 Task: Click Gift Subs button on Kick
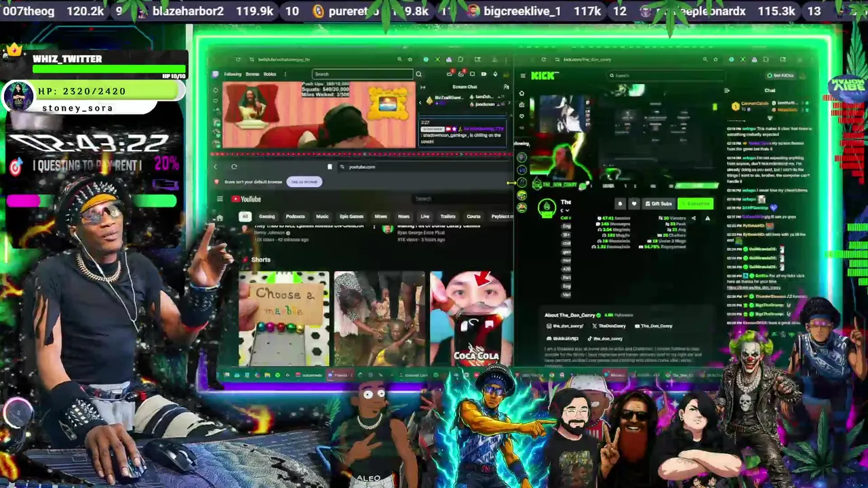659,204
